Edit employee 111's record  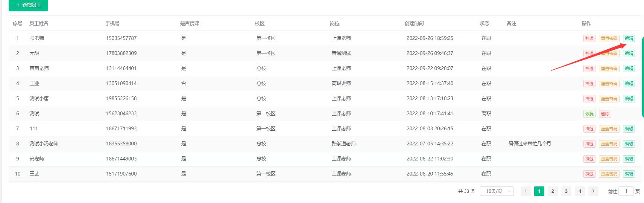pyautogui.click(x=629, y=129)
